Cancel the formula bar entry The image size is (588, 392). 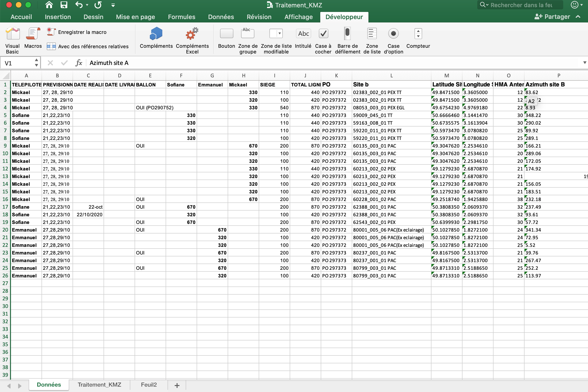tap(50, 63)
